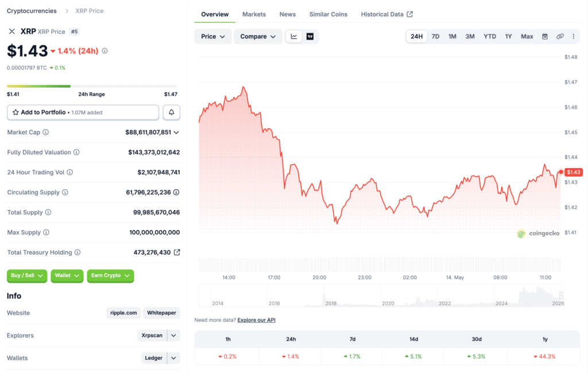This screenshot has width=588, height=374.
Task: Click the Xrpscan explorer button
Action: click(152, 336)
